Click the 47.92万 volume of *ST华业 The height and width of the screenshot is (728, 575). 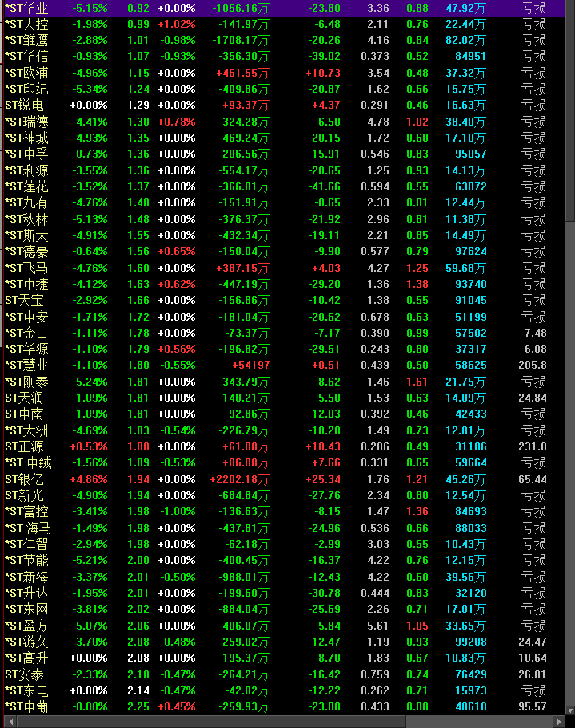[465, 8]
